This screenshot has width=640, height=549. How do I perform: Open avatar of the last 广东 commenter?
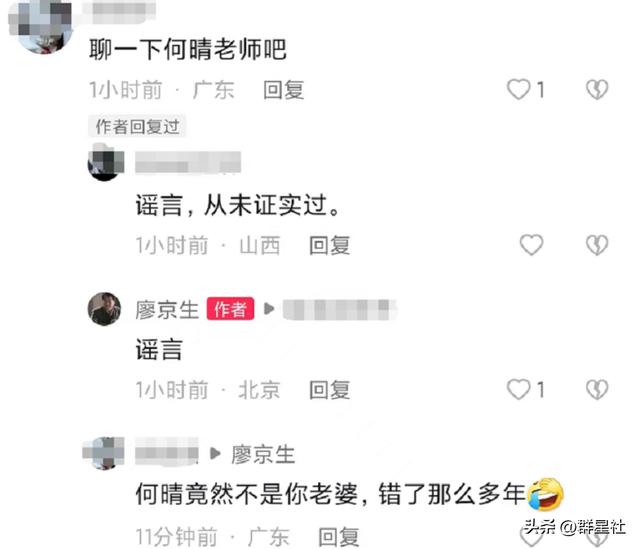[x=104, y=453]
